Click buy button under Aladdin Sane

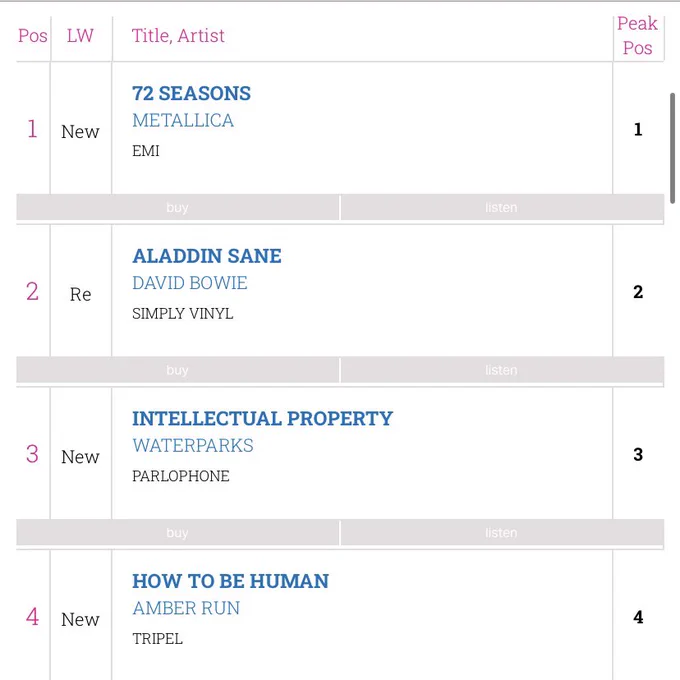pos(178,370)
